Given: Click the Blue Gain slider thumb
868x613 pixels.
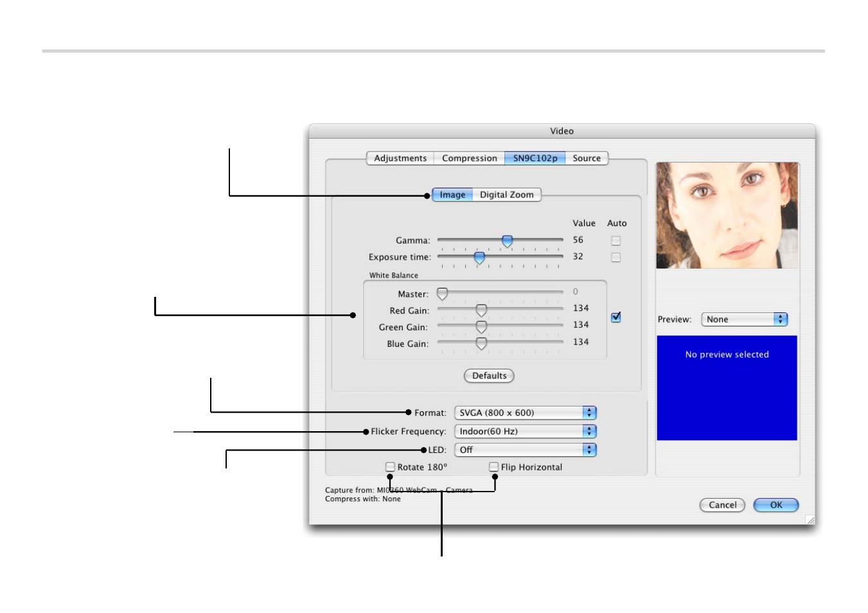Looking at the screenshot, I should coord(481,344).
